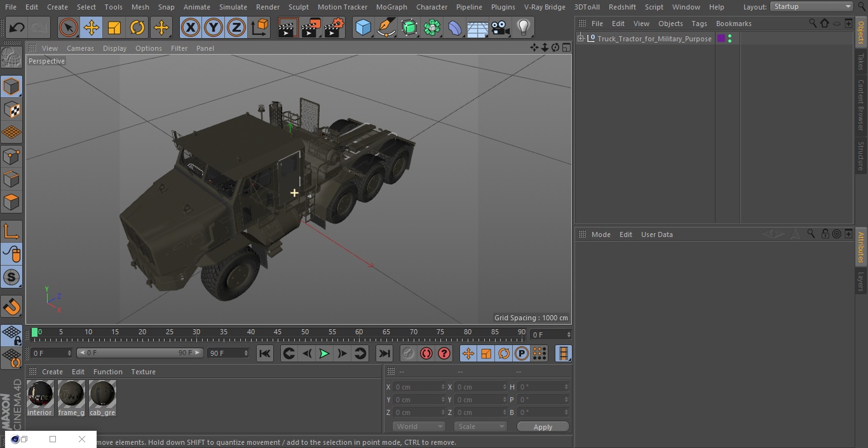Viewport: 868px width, 448px height.
Task: Expand Truck_Tractor_for_Military_Purpose object tree
Action: 580,39
